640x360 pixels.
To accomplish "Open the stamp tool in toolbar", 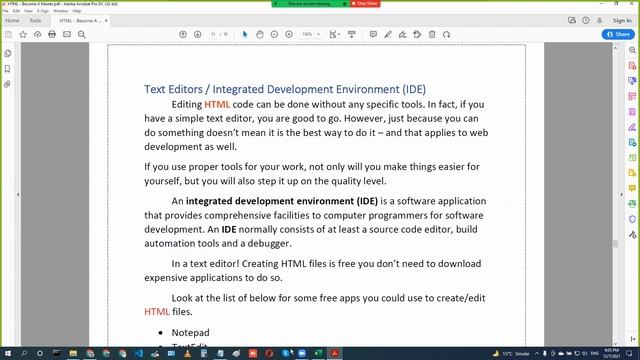I will pos(417,35).
